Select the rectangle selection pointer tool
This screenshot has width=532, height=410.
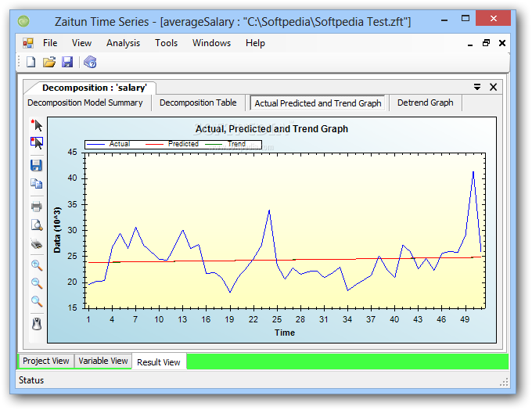[37, 143]
